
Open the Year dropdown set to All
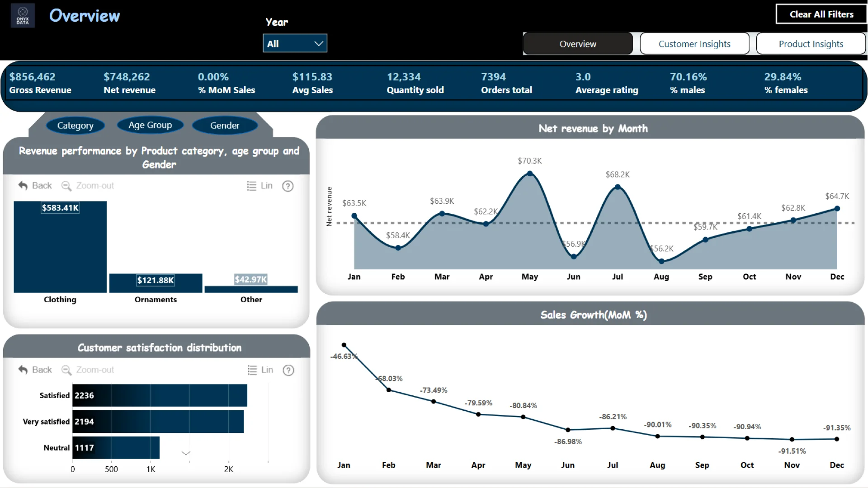click(295, 43)
